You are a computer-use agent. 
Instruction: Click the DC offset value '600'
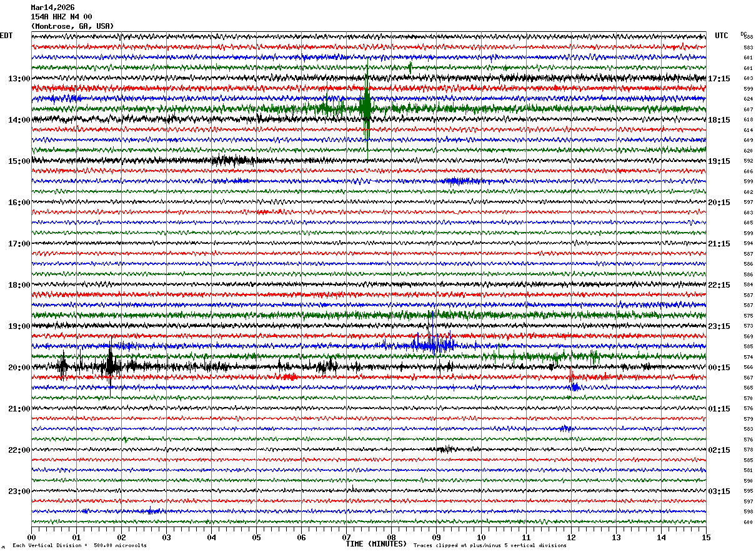pyautogui.click(x=748, y=522)
